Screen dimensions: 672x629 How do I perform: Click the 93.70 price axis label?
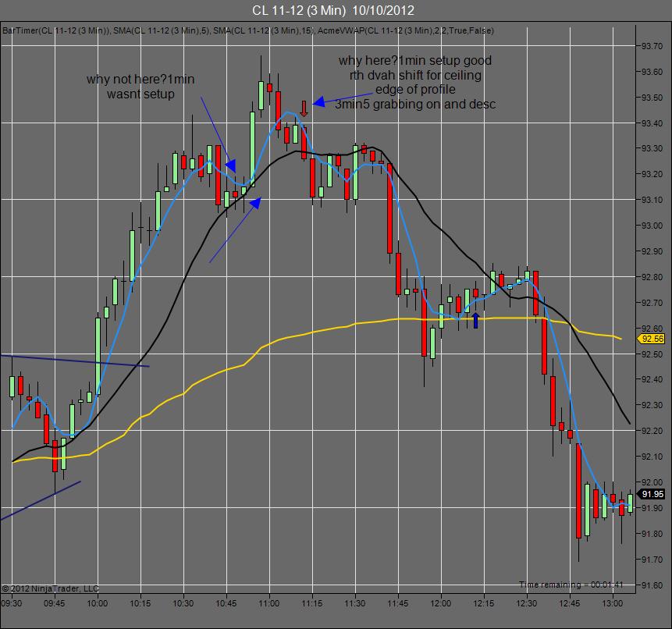click(652, 46)
